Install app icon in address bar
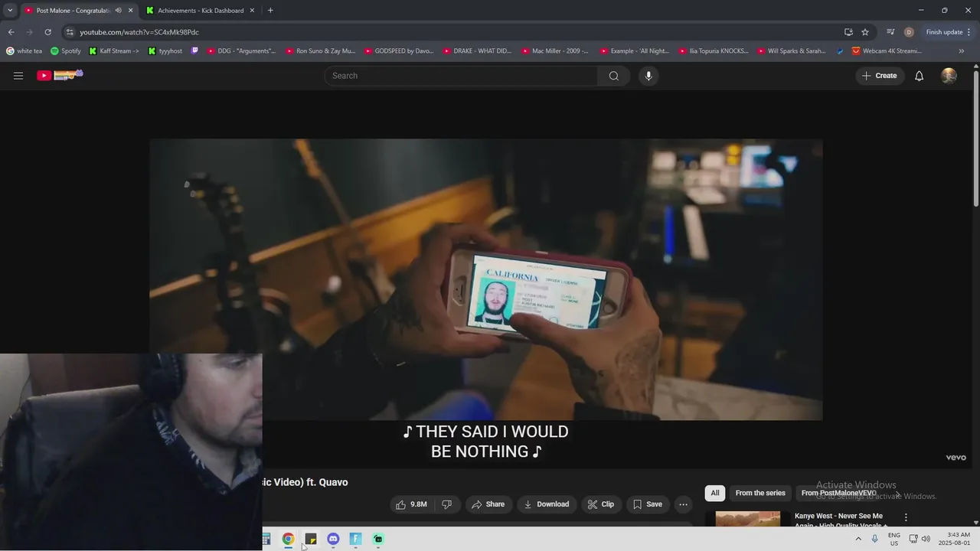980x551 pixels. [x=848, y=32]
